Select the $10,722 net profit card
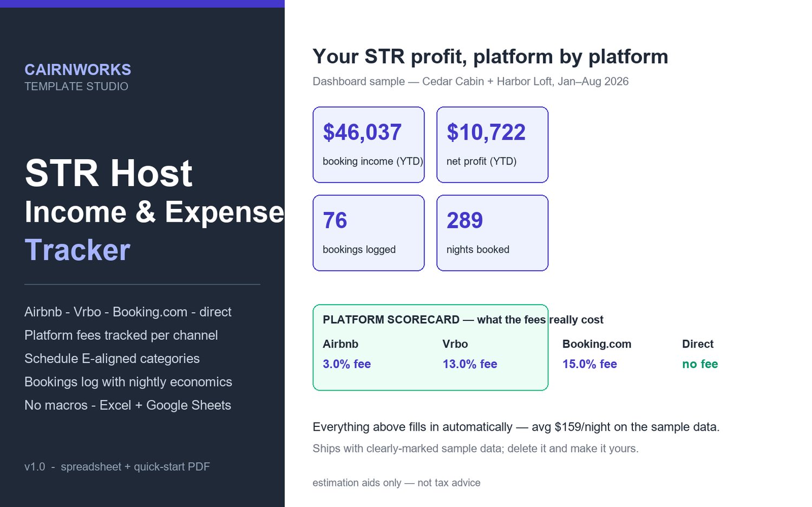812x507 pixels. pyautogui.click(x=493, y=144)
